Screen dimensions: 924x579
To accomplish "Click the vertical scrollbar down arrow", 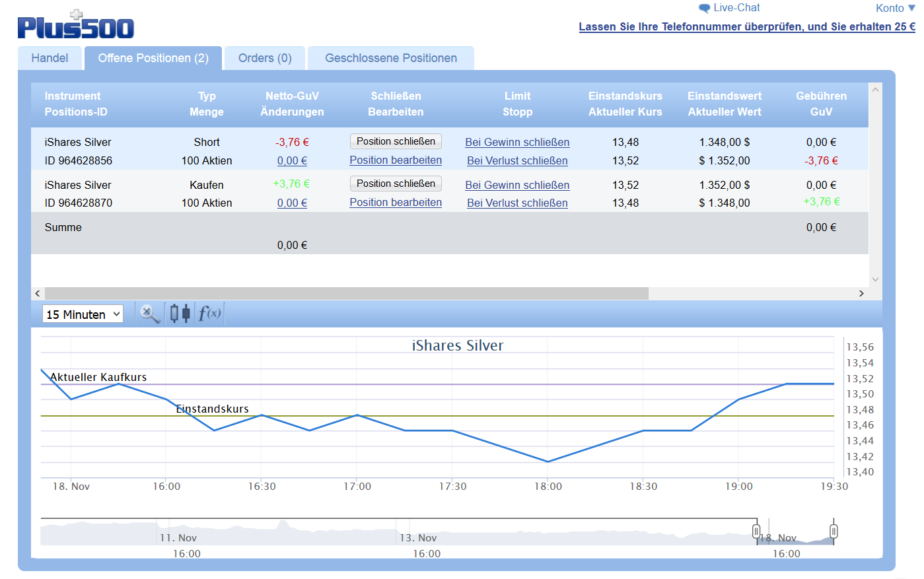I will click(x=876, y=279).
